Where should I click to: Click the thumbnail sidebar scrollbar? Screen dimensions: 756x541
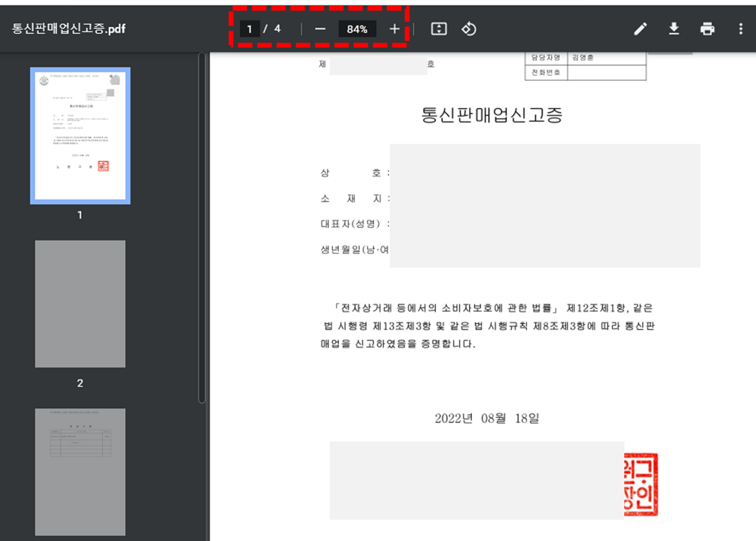click(x=202, y=228)
